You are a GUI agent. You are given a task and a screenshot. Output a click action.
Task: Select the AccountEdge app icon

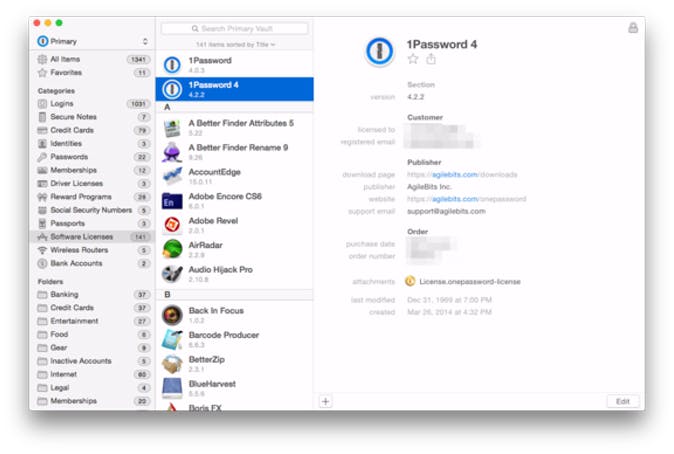(172, 176)
